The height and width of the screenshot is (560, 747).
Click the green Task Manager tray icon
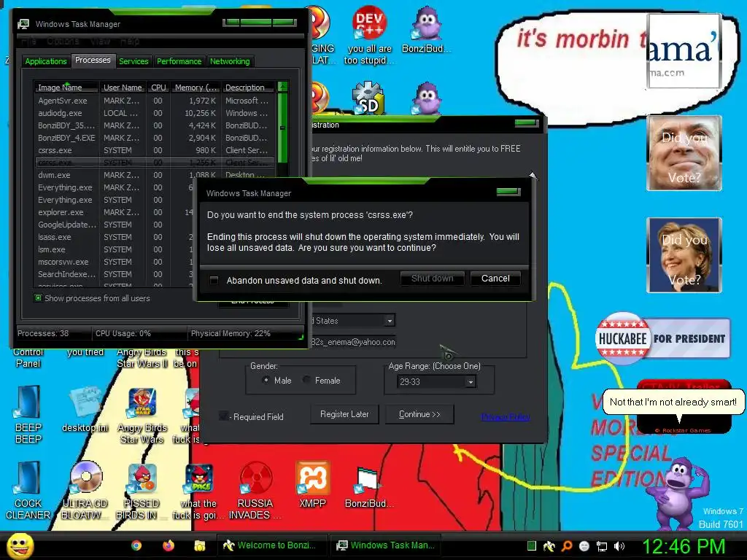[532, 546]
